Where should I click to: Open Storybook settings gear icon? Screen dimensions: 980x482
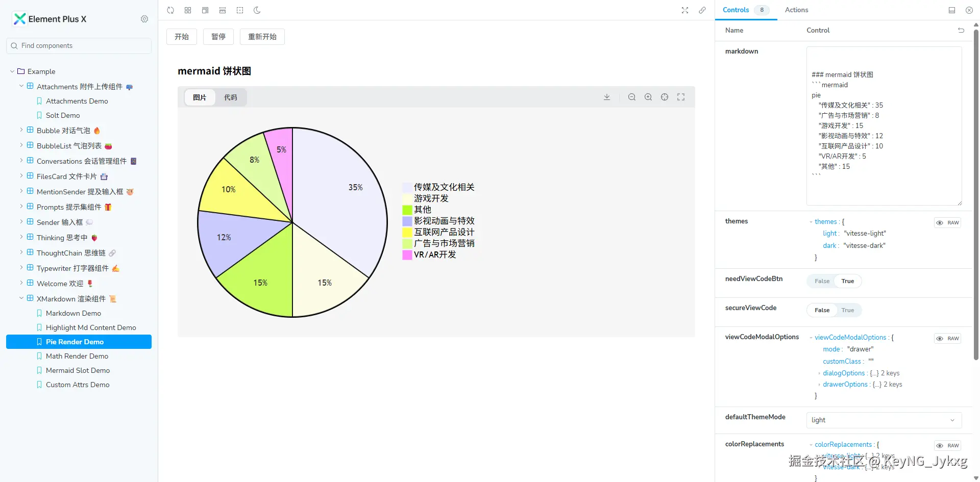point(144,19)
